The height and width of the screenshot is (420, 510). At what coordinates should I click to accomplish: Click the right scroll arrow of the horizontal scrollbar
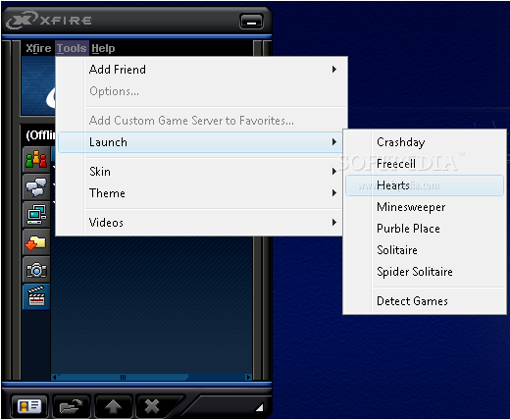tap(248, 377)
